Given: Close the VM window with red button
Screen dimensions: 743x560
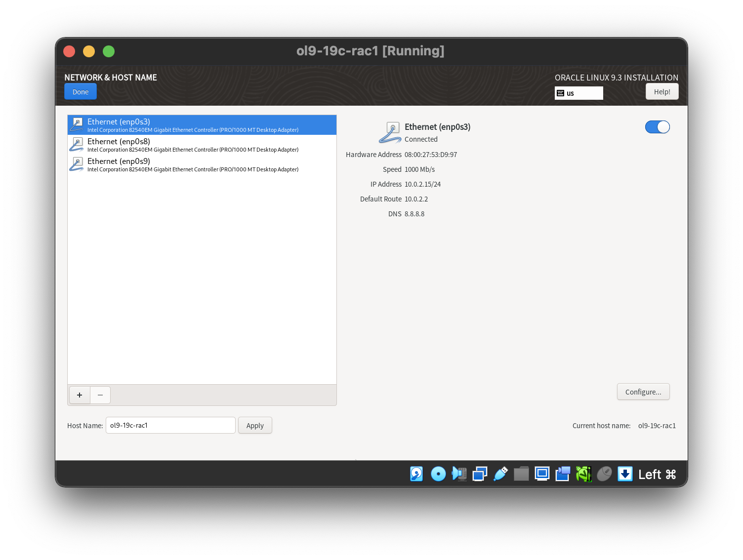Looking at the screenshot, I should (x=69, y=51).
